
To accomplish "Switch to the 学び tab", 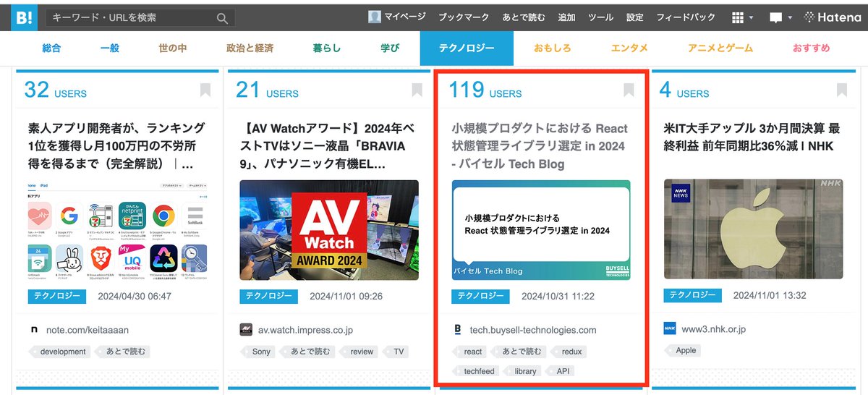I will point(390,48).
